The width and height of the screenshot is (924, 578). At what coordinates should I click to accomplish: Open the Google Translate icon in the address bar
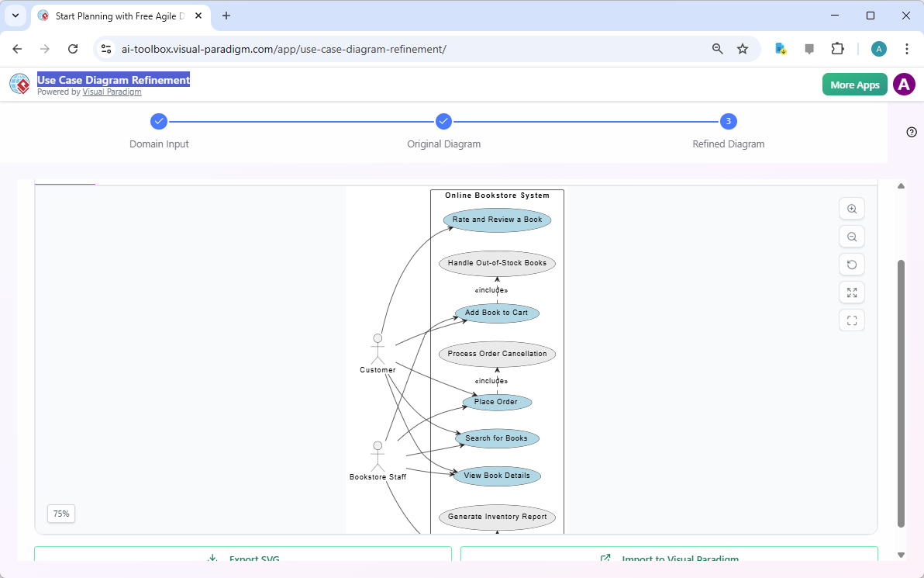point(780,48)
